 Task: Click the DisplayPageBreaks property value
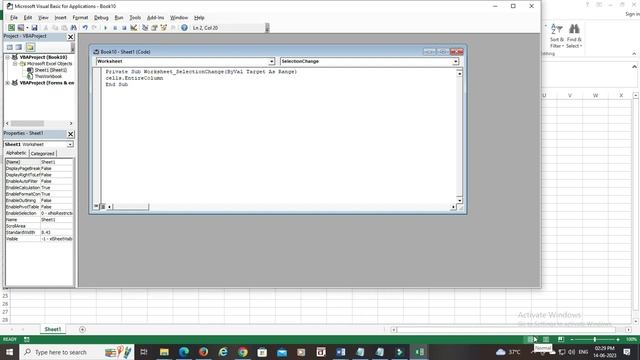pyautogui.click(x=56, y=169)
